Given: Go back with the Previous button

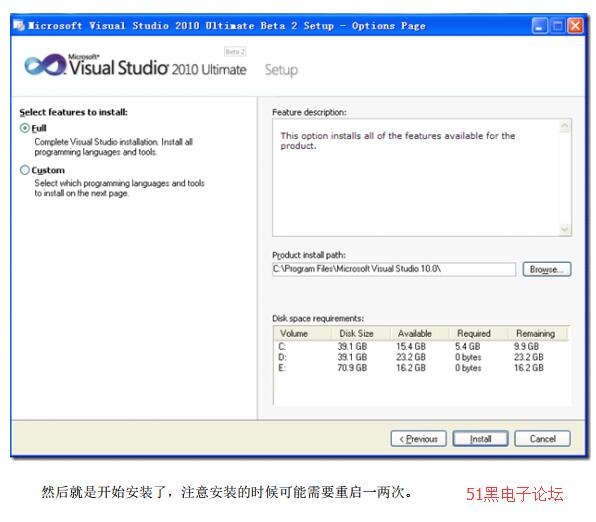Looking at the screenshot, I should click(418, 439).
